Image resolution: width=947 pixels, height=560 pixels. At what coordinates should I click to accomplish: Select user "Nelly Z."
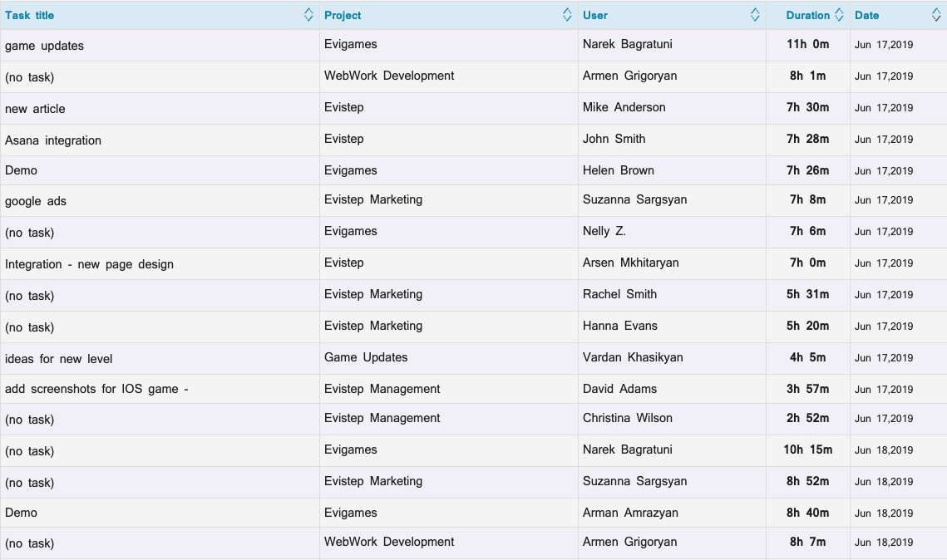[x=604, y=231]
